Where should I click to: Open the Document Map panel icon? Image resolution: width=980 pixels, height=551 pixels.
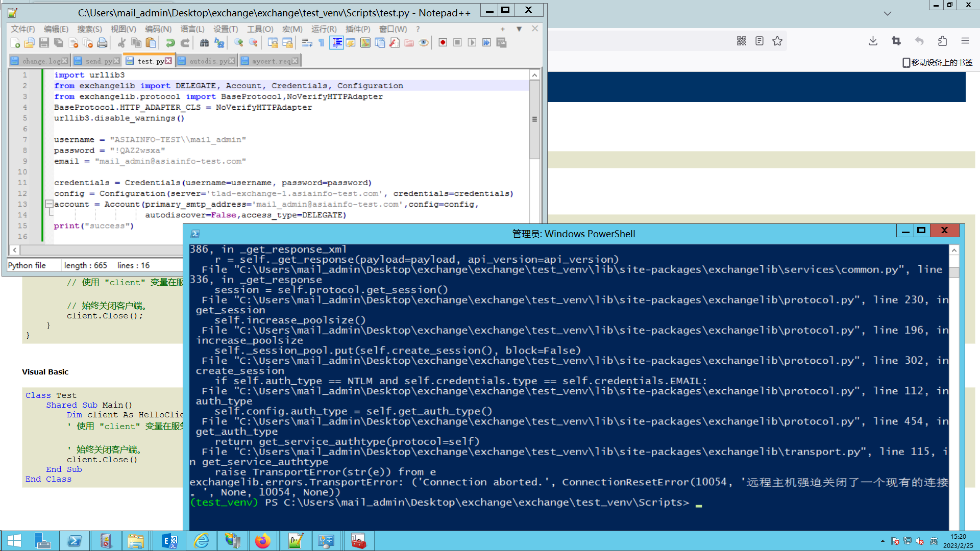pos(365,42)
